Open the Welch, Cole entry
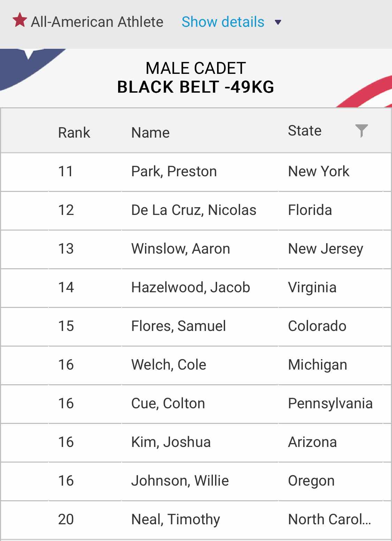392x541 pixels. (x=196, y=365)
